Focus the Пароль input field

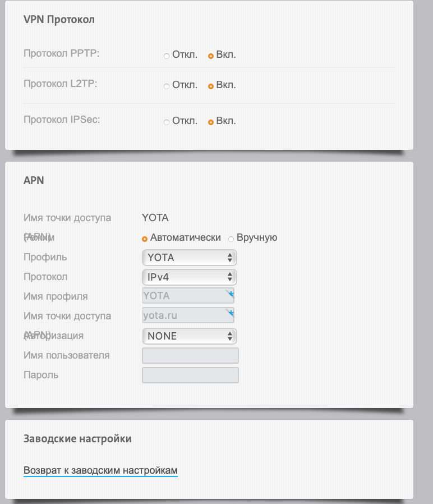tap(191, 375)
